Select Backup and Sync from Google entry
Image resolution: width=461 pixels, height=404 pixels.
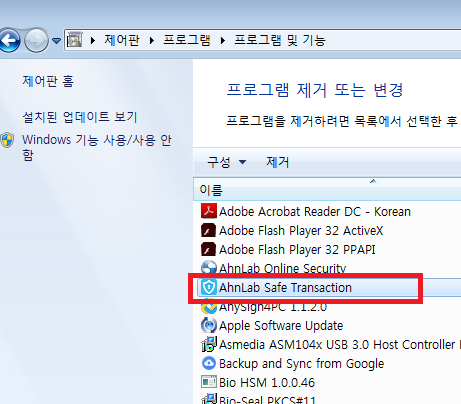301,364
